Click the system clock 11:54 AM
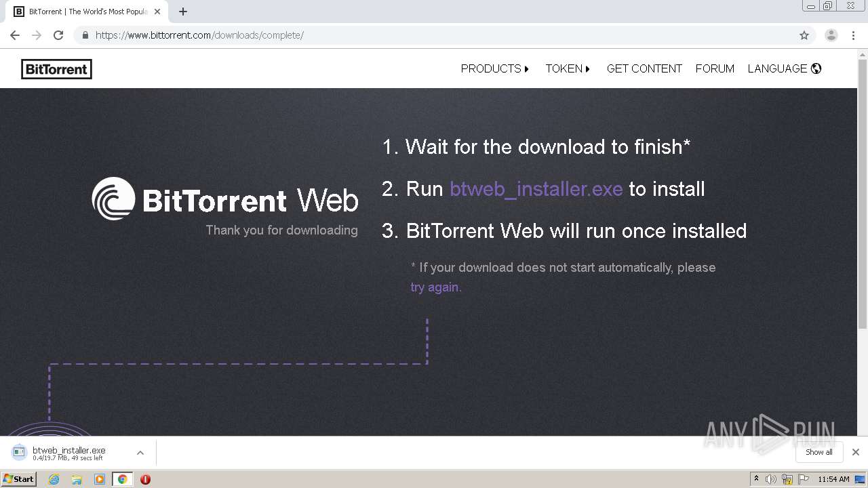868x488 pixels. click(833, 479)
